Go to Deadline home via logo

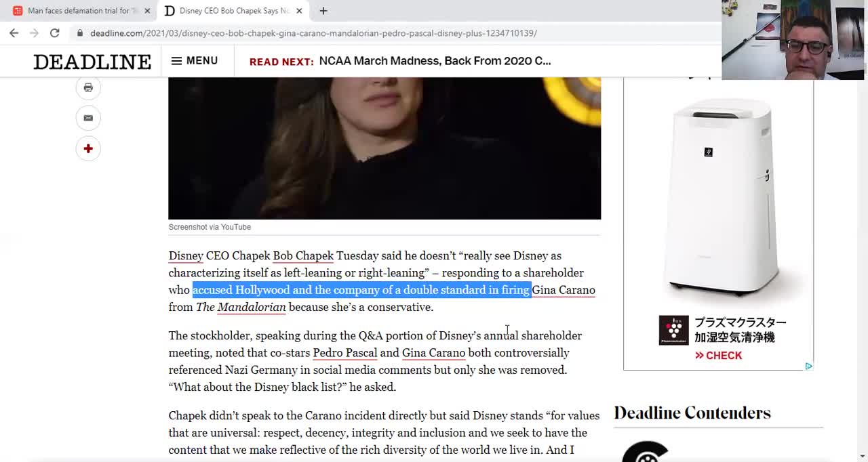[x=92, y=62]
